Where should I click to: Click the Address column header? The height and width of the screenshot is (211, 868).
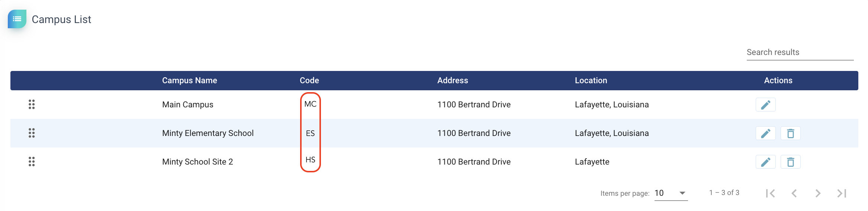[x=452, y=81]
